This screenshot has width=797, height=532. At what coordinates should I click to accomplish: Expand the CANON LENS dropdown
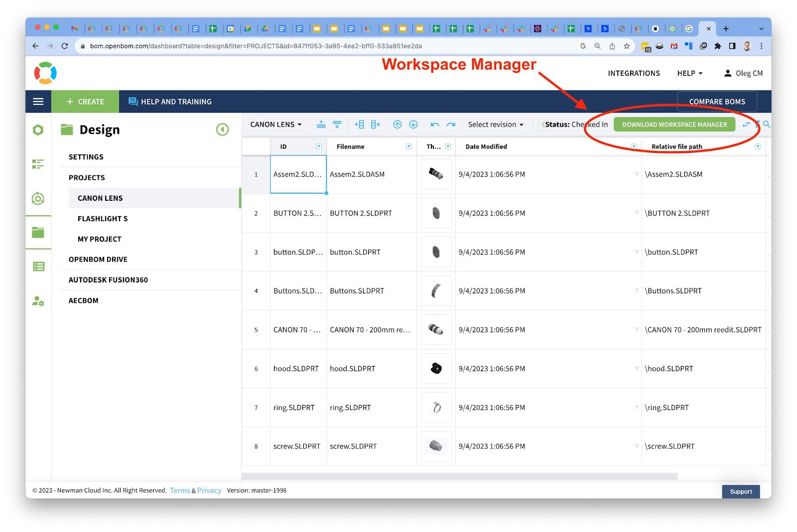276,125
